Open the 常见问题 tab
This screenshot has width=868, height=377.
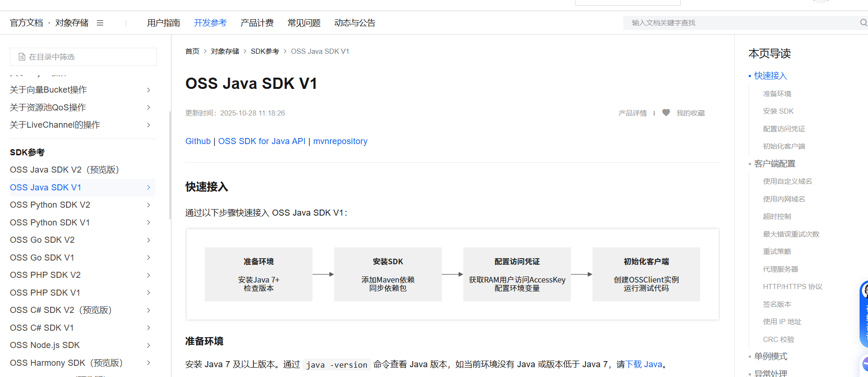(x=304, y=23)
